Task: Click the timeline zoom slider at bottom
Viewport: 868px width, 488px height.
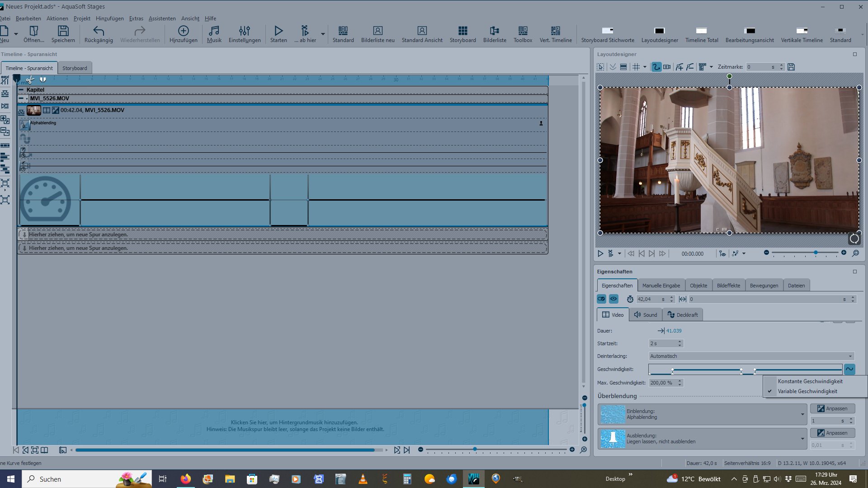Action: 475,450
